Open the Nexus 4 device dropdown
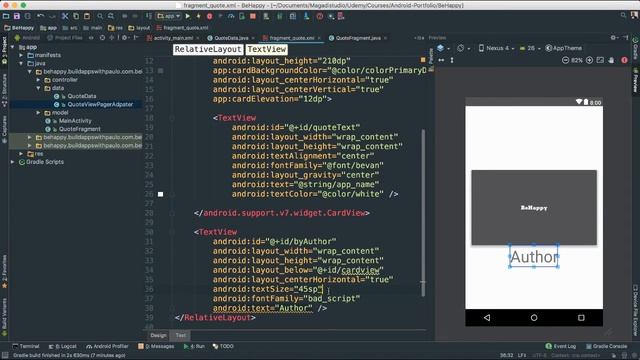The height and width of the screenshot is (360, 640). pos(496,48)
